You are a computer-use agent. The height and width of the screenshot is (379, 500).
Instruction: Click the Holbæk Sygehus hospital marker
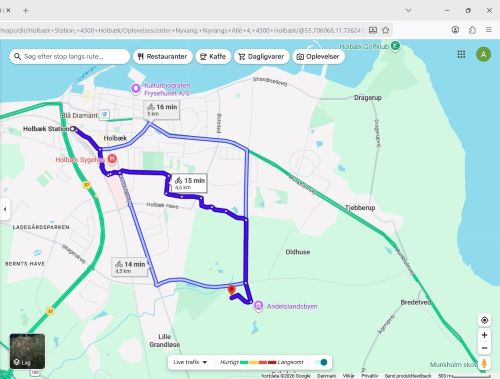[x=112, y=159]
